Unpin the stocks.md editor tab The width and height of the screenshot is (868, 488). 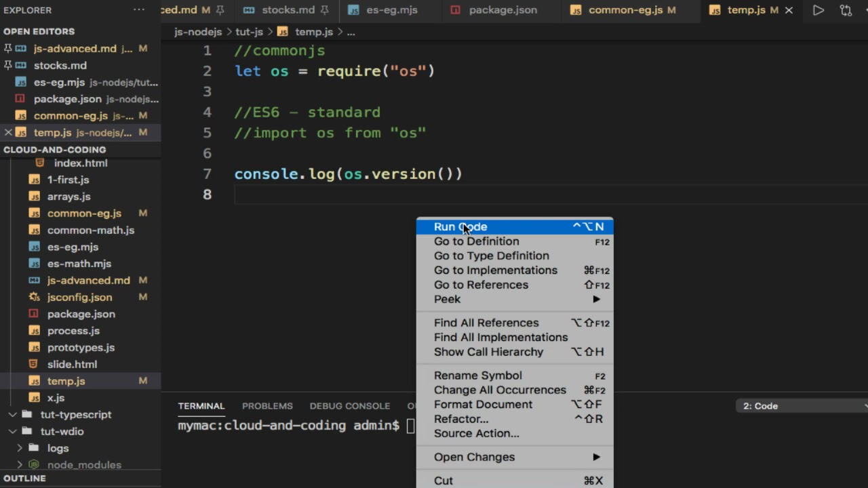tap(325, 10)
